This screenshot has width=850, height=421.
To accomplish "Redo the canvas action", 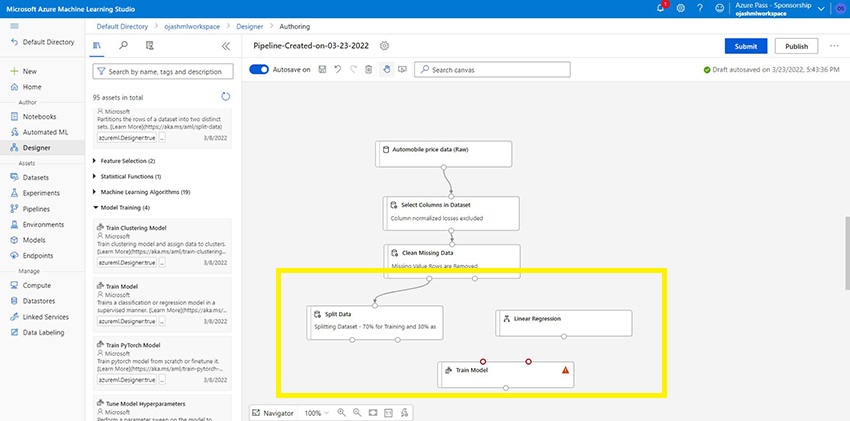I will pos(353,69).
